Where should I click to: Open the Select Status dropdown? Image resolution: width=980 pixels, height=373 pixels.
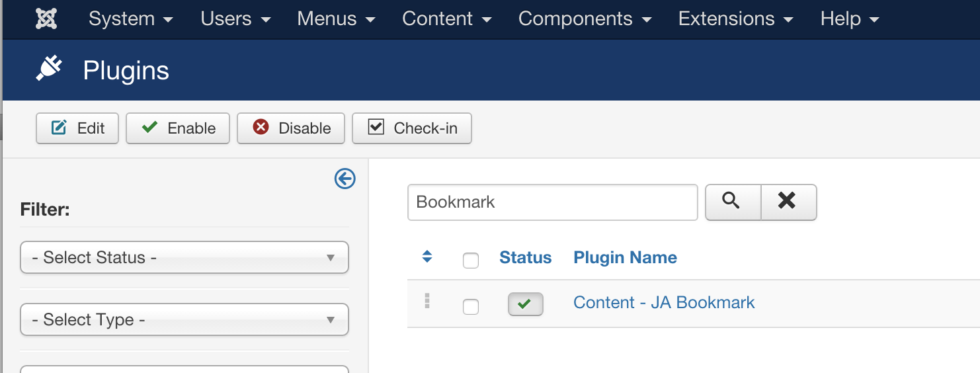(x=184, y=257)
